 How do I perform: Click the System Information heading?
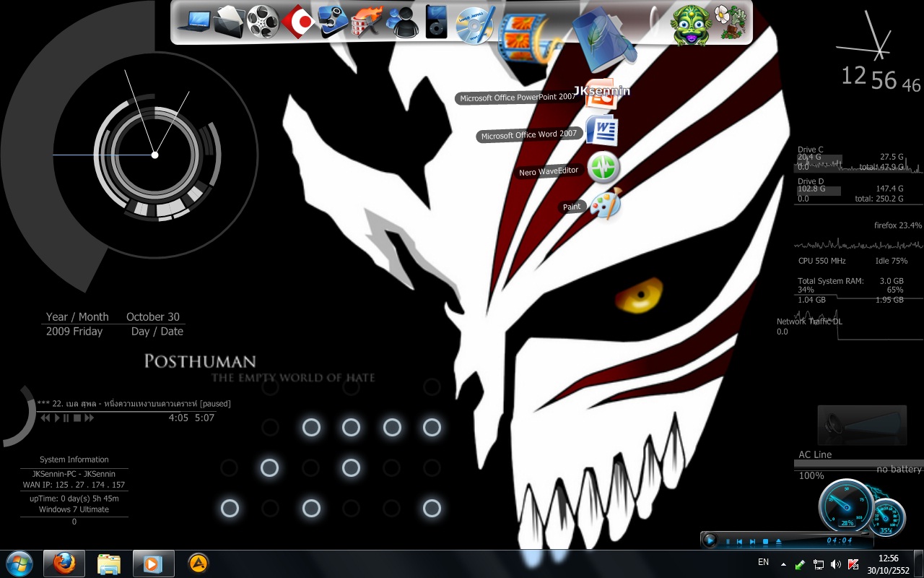[74, 460]
